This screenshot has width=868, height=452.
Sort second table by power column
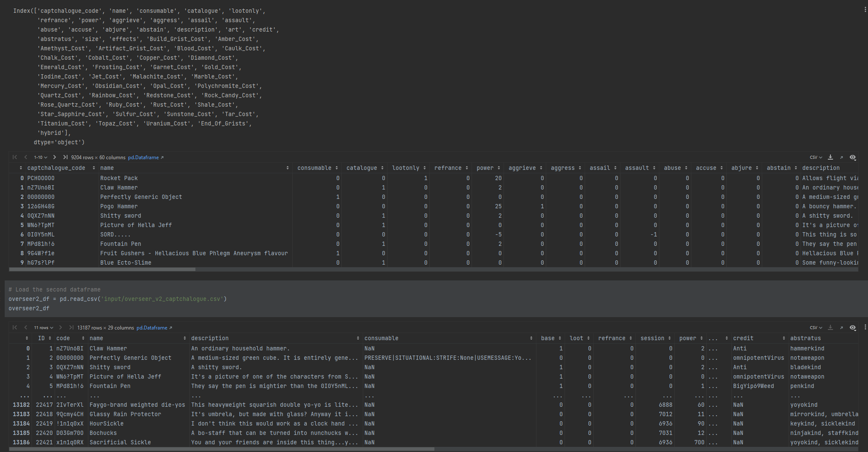(702, 338)
